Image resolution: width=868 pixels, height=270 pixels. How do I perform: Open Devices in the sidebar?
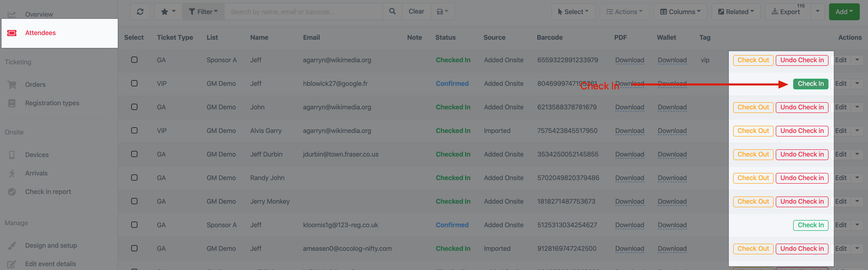point(37,155)
